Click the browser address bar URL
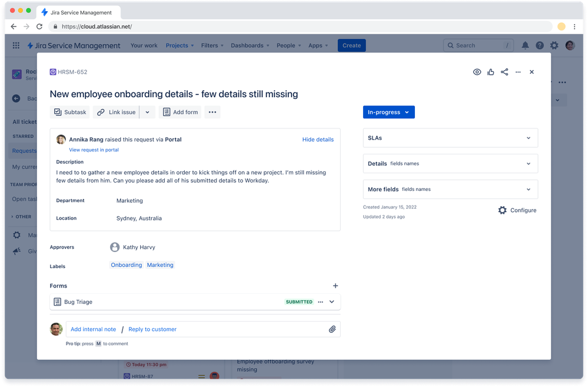The image size is (588, 387). pyautogui.click(x=97, y=27)
